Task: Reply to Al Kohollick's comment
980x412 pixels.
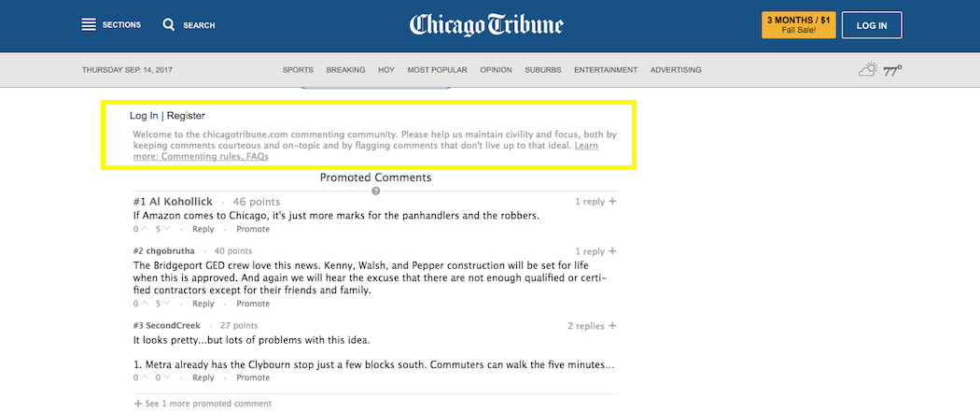Action: pyautogui.click(x=203, y=230)
